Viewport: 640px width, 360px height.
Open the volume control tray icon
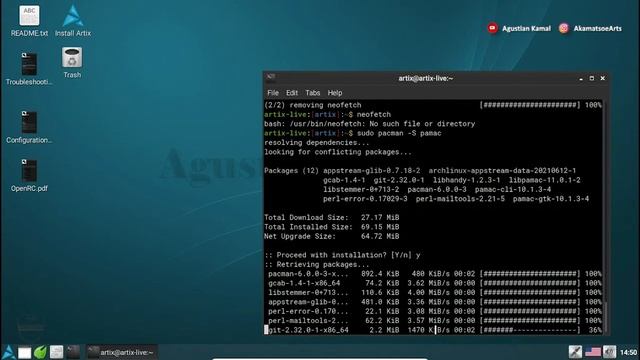coord(609,352)
